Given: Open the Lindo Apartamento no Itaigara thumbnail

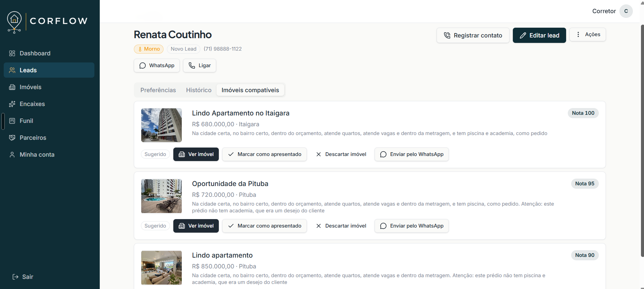Looking at the screenshot, I should click(162, 125).
